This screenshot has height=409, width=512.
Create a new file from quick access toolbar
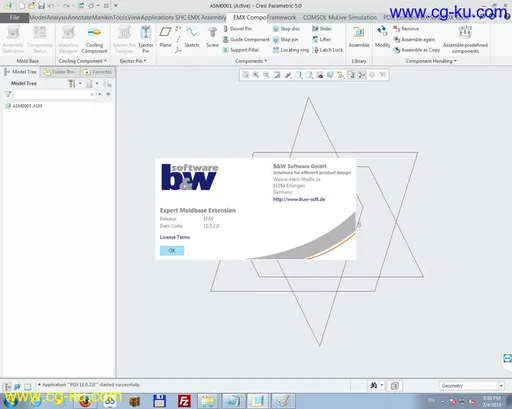[22, 6]
